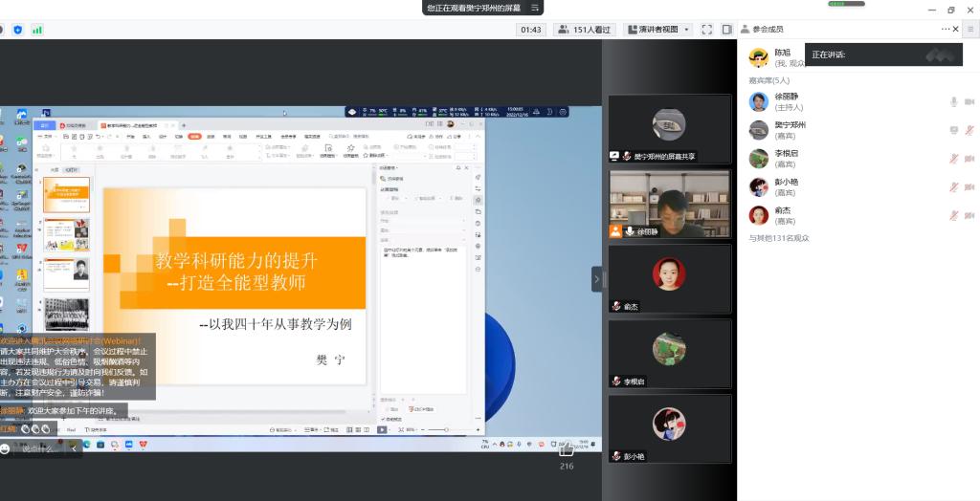Open the more options ellipsis in 参会成员 panel
The width and height of the screenshot is (980, 501).
click(947, 30)
